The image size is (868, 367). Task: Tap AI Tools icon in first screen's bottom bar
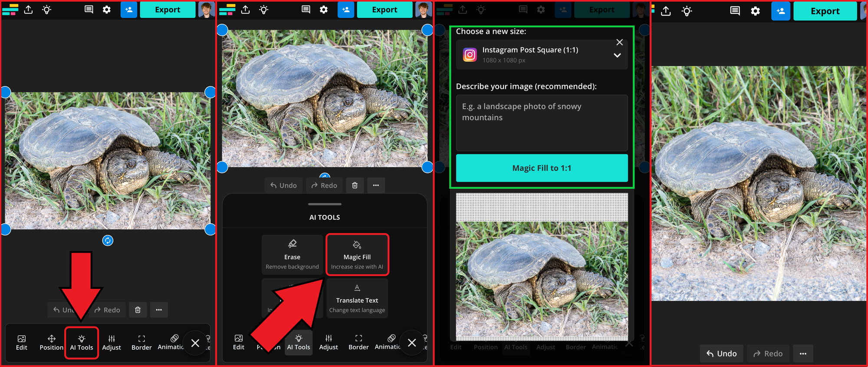tap(82, 342)
